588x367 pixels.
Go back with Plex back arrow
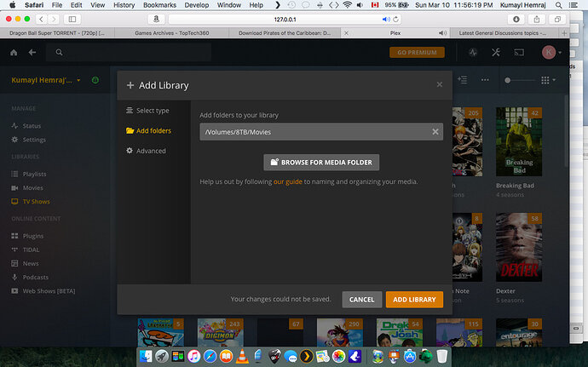32,53
